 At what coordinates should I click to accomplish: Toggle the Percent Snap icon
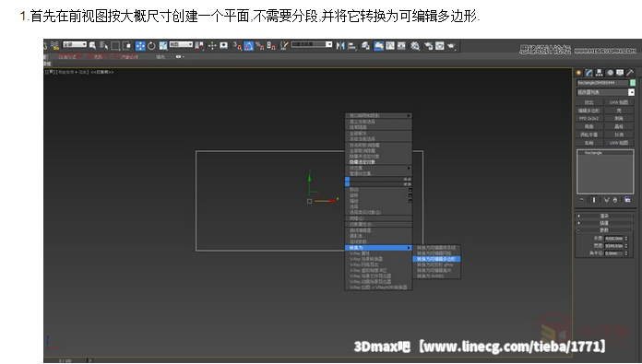coord(259,46)
